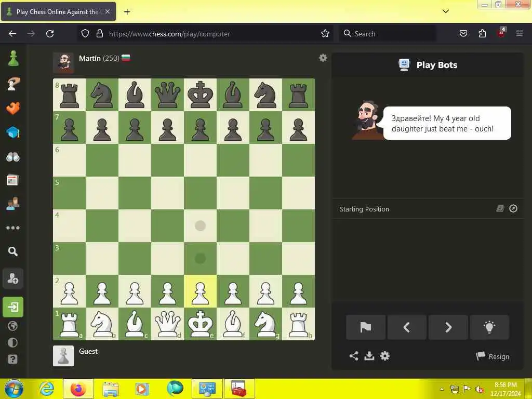
Task: Open game settings gear near Resign
Action: click(385, 356)
